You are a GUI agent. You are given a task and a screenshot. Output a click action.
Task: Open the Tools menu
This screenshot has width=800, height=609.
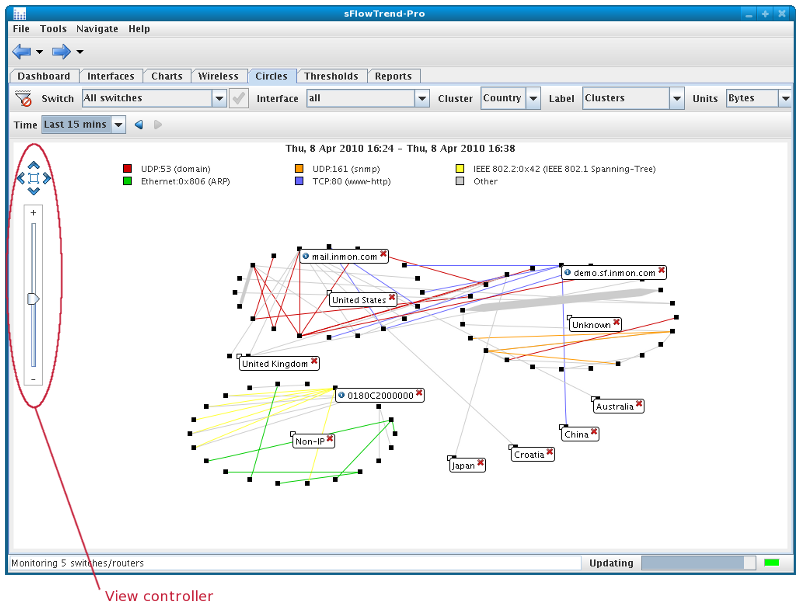[53, 29]
